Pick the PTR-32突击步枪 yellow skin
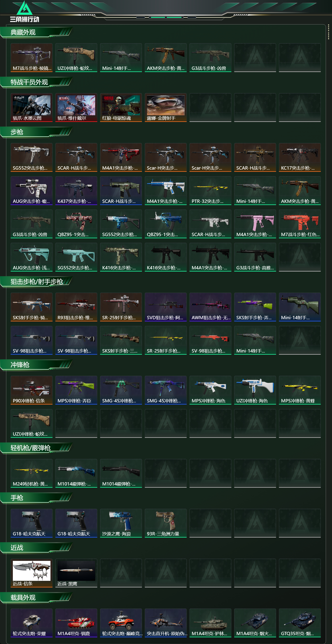The image size is (332, 644). (x=210, y=190)
